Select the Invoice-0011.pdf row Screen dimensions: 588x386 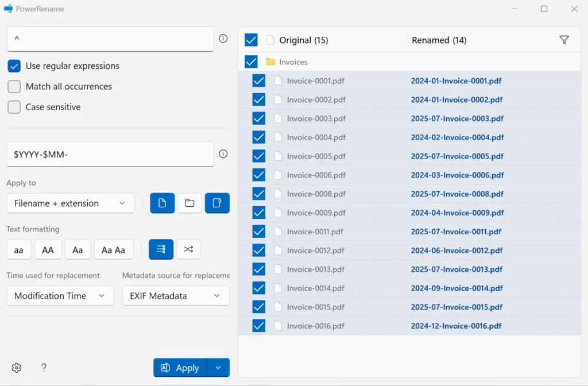409,231
